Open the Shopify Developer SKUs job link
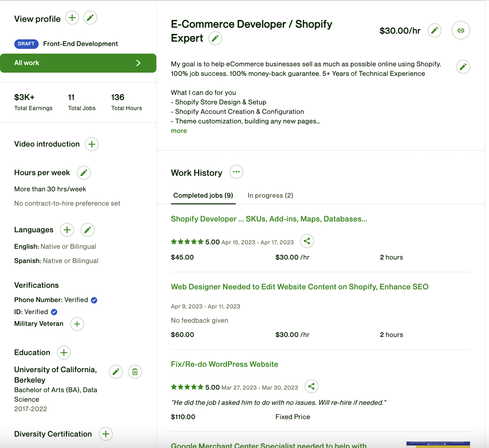 coord(269,219)
